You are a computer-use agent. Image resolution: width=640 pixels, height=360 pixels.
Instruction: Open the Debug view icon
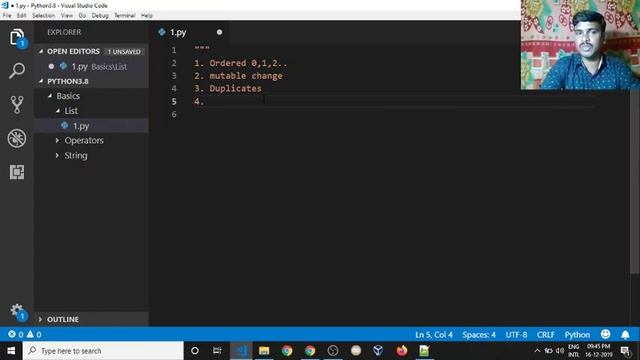pos(17,138)
